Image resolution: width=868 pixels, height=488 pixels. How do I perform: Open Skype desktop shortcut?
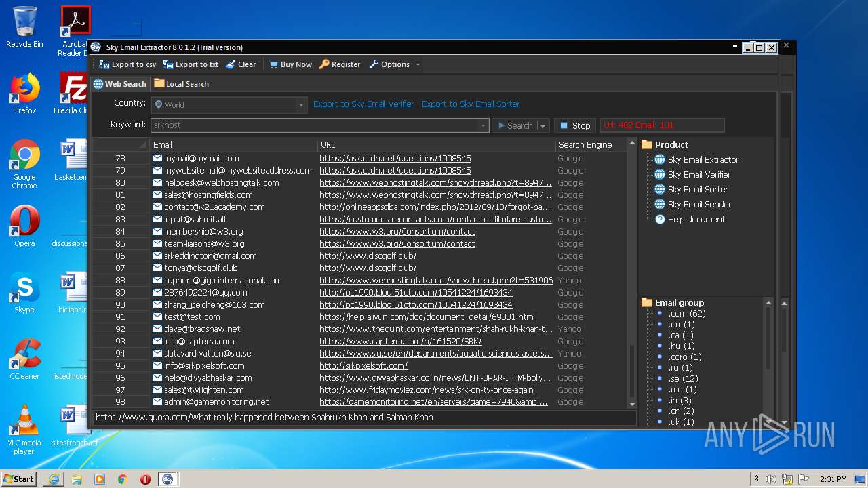point(24,293)
